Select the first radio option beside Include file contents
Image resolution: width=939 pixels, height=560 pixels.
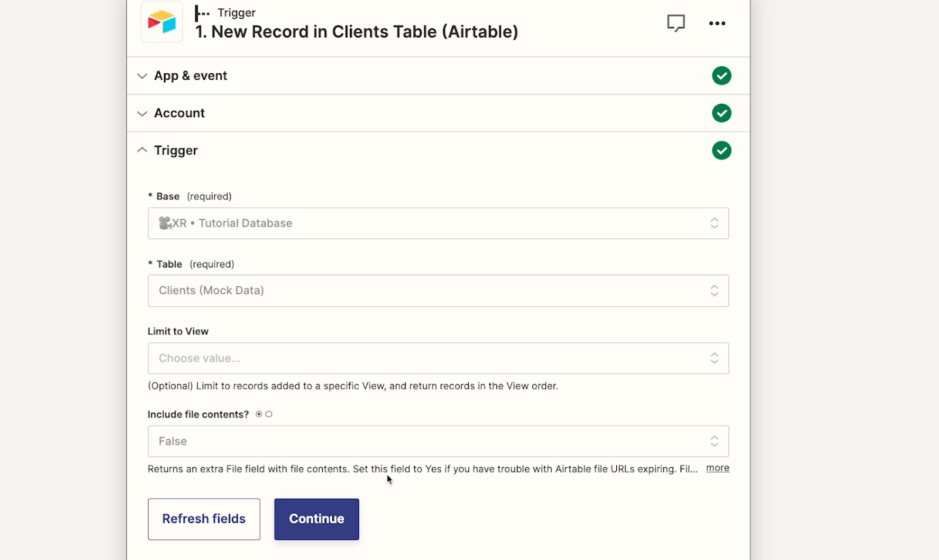point(259,415)
